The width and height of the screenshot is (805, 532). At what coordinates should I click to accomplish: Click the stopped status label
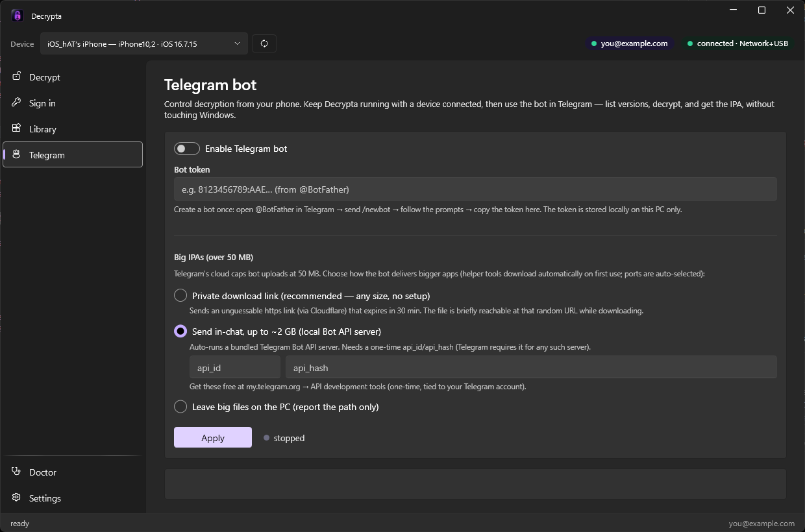pos(289,438)
